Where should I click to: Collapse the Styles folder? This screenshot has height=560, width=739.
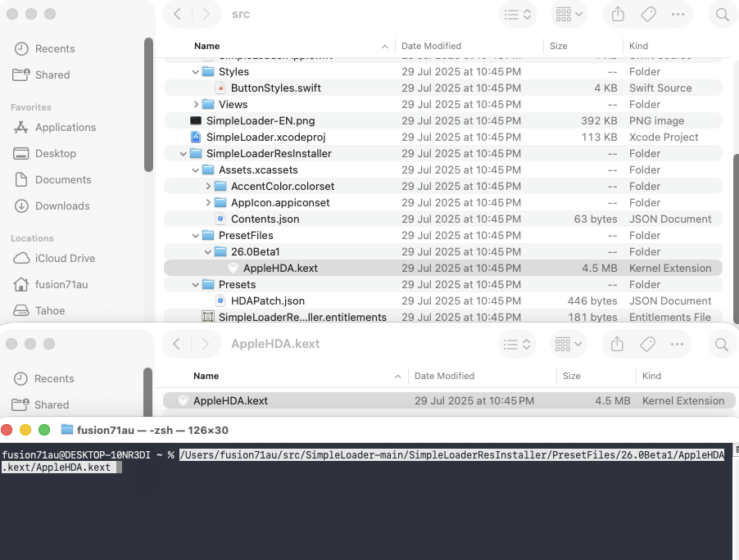[195, 72]
